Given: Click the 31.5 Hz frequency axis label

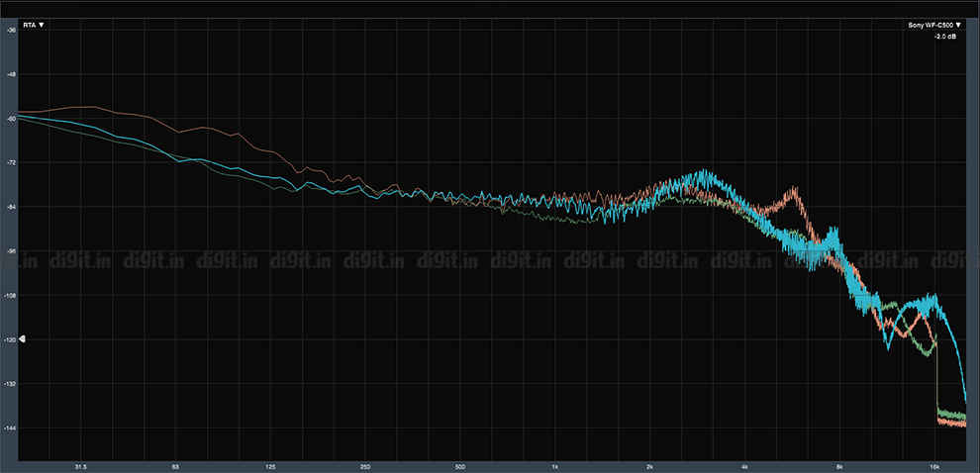Looking at the screenshot, I should 80,466.
